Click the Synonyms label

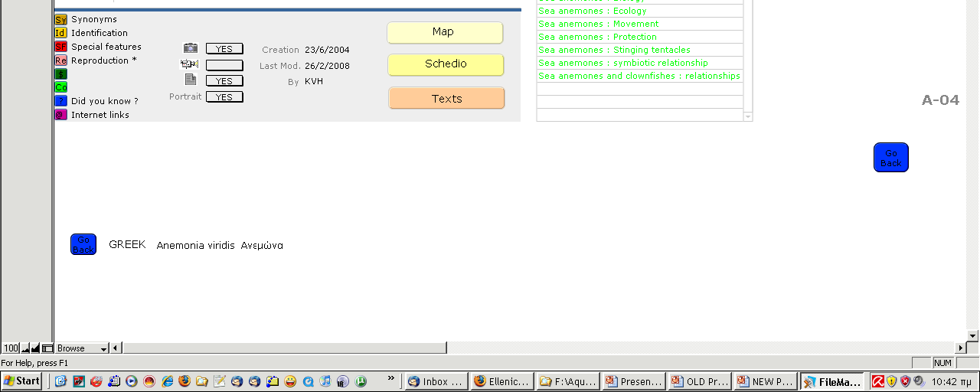tap(94, 19)
